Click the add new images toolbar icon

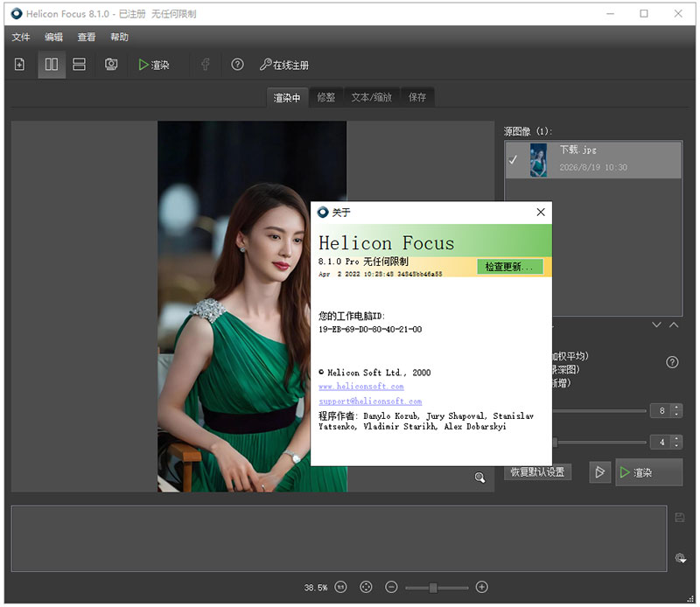click(x=19, y=65)
